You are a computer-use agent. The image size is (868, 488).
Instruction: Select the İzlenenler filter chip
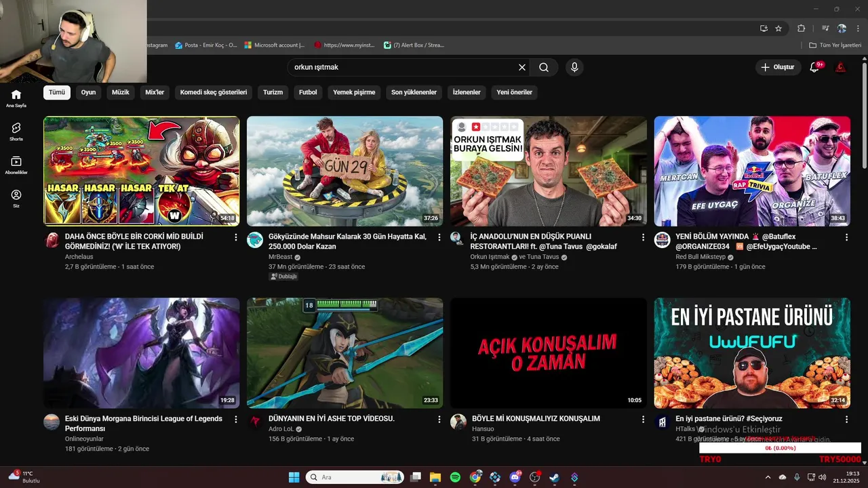pos(467,92)
